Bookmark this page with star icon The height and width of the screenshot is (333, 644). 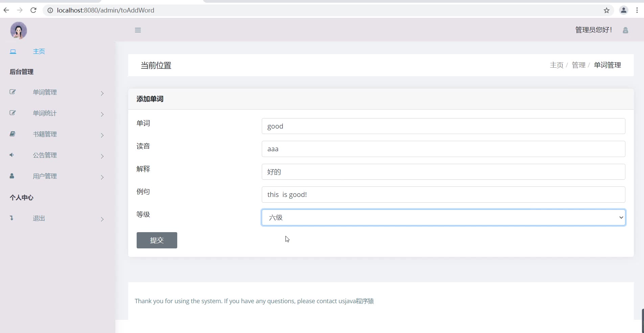tap(606, 10)
